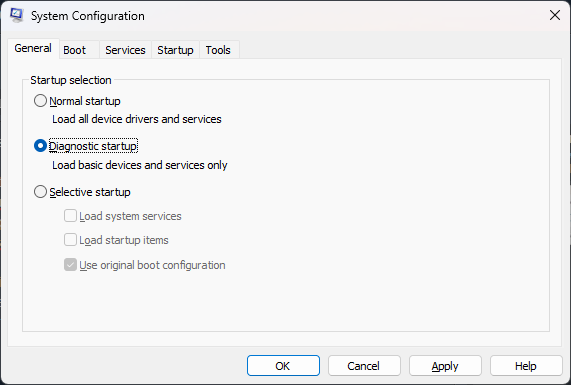
Task: Select the Diagnostic startup radio button
Action: (40, 146)
